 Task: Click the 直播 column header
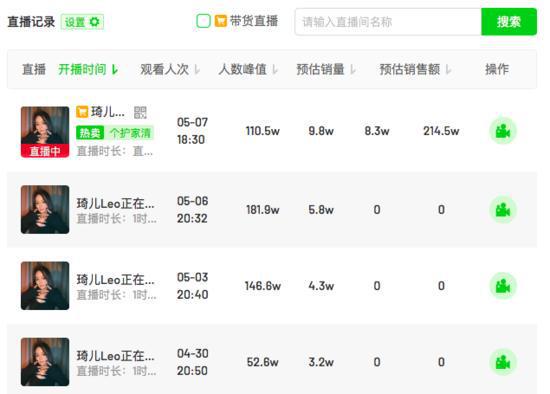point(34,69)
